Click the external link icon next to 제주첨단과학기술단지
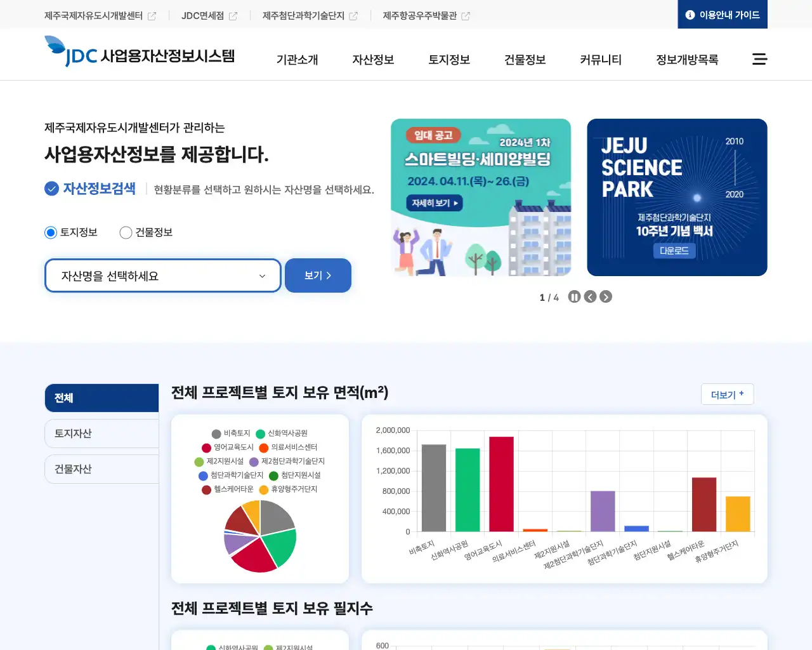The image size is (812, 650). [353, 16]
